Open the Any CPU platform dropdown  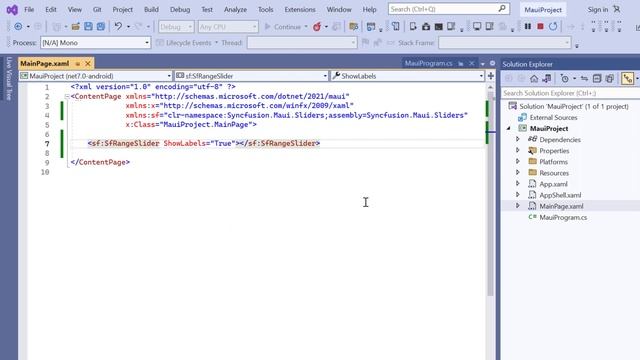tap(228, 27)
